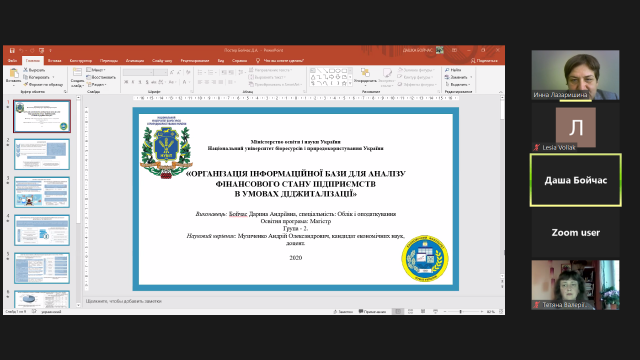Screen dimensions: 640x360
Task: Click the Формат по образцу format painter
Action: click(x=43, y=84)
